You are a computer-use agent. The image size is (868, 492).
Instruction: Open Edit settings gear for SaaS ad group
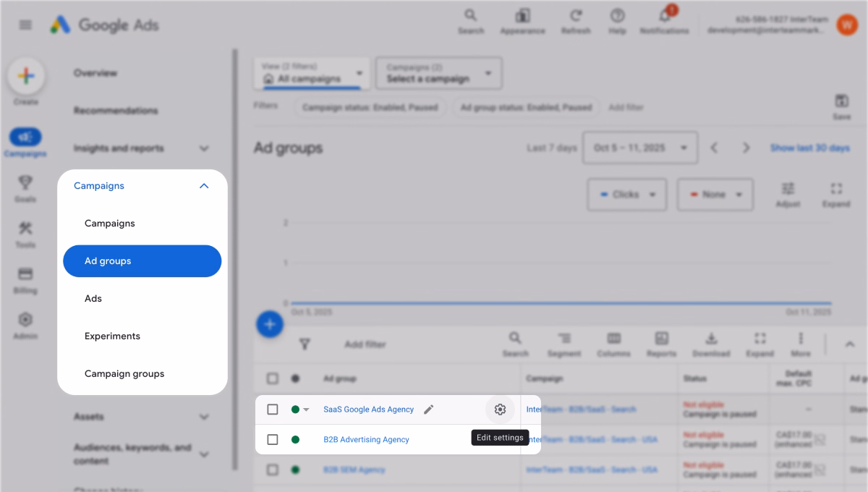coord(500,410)
